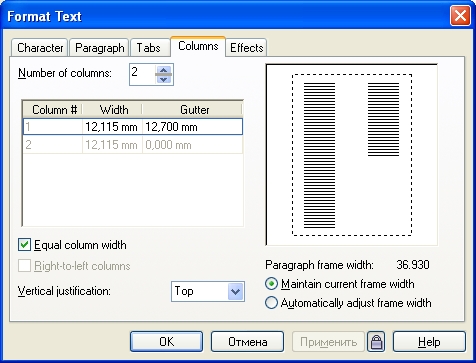476x363 pixels.
Task: Switch to the Character tab
Action: click(40, 48)
